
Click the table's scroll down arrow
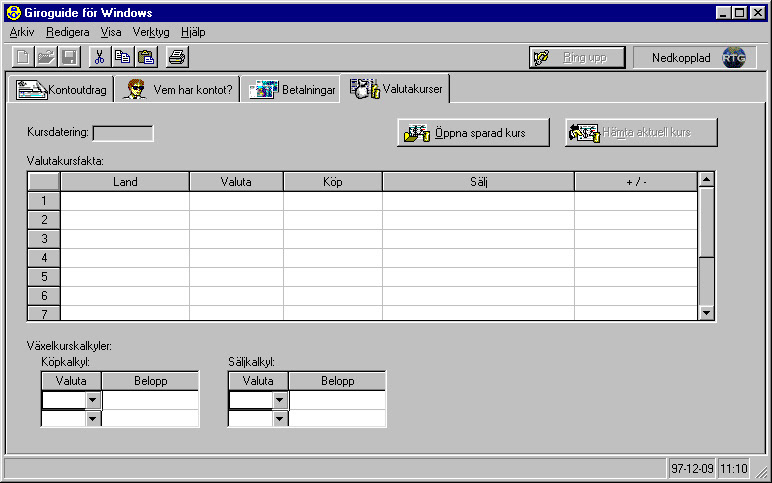707,312
